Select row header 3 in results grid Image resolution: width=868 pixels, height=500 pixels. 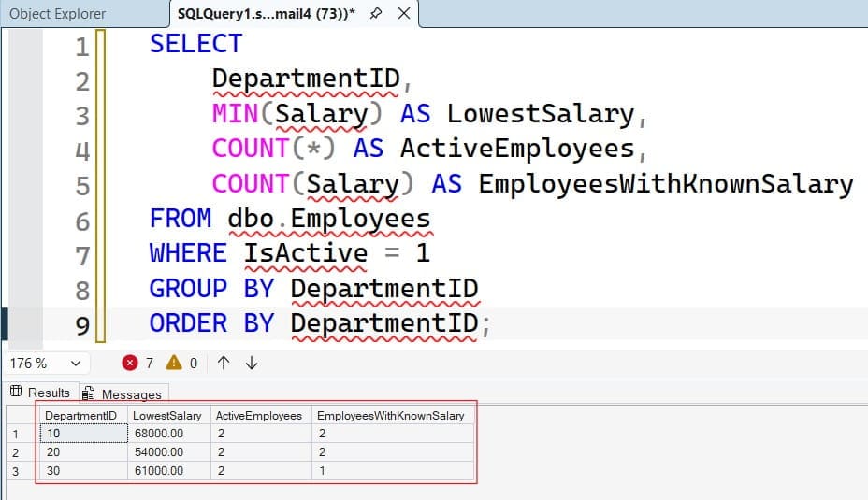pos(22,471)
